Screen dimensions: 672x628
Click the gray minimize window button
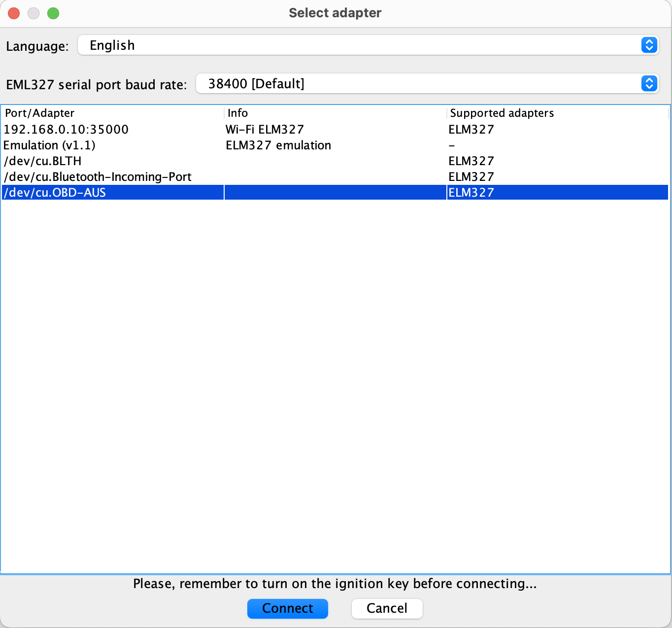click(34, 13)
